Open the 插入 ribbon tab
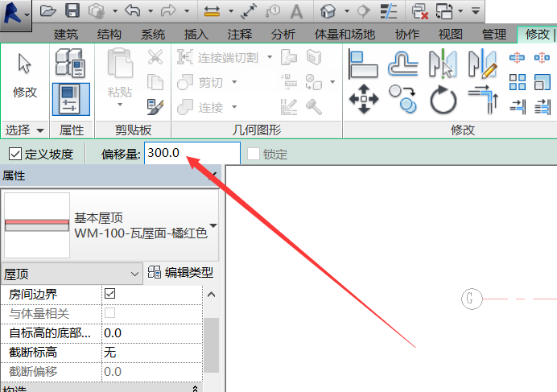 click(196, 35)
